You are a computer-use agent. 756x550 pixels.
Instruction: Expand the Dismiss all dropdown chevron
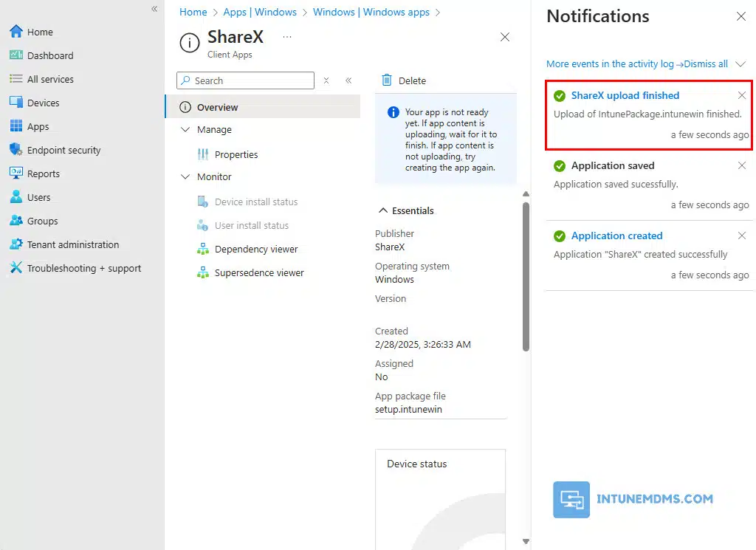(x=740, y=64)
